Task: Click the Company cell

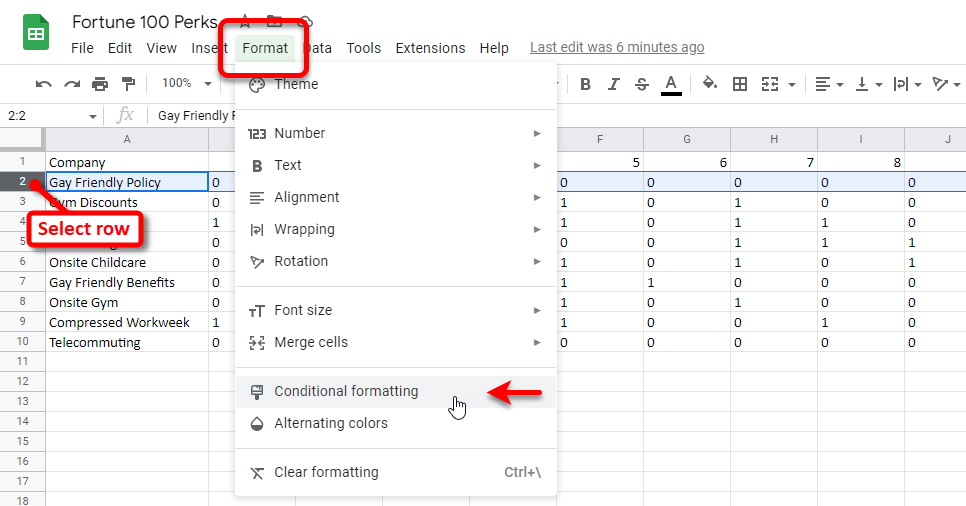Action: pos(127,162)
